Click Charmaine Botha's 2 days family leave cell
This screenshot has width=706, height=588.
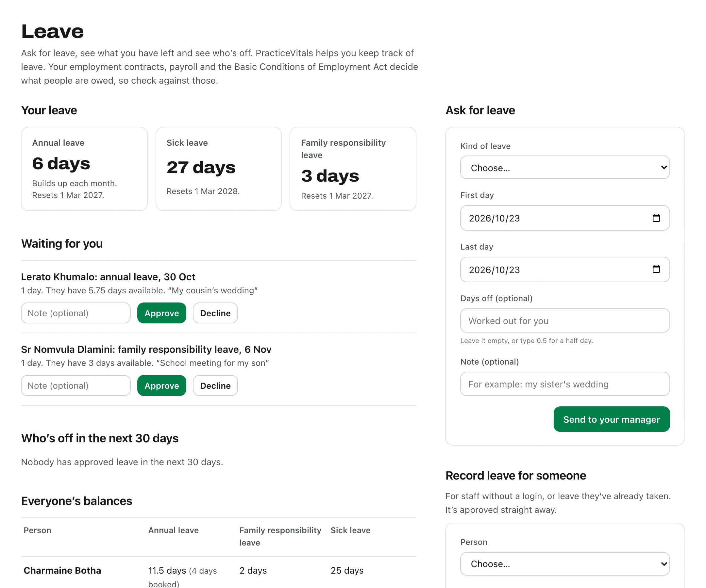click(x=253, y=571)
